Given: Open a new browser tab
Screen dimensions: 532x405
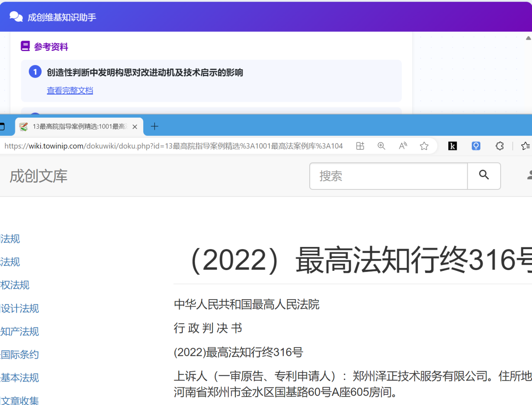Looking at the screenshot, I should [154, 127].
